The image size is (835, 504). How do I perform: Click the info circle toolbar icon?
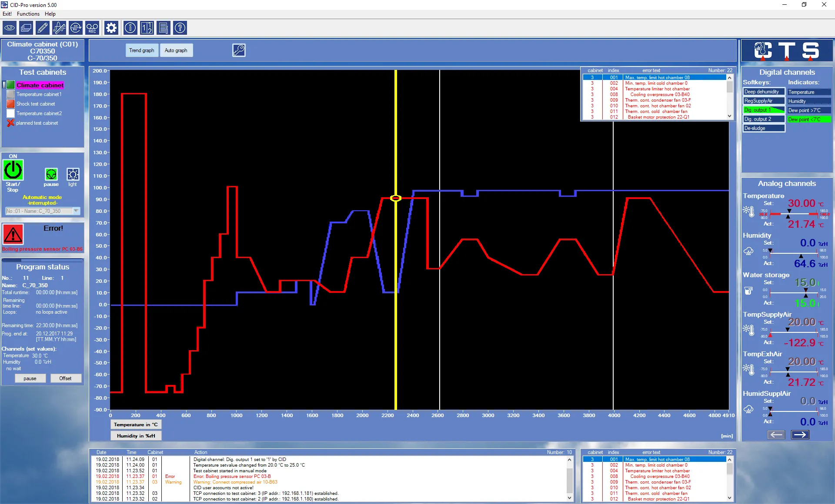(130, 28)
